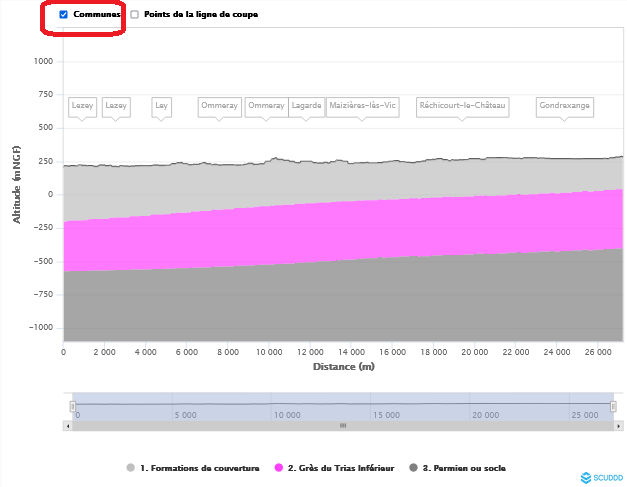Click the Ley commune label

pos(161,105)
